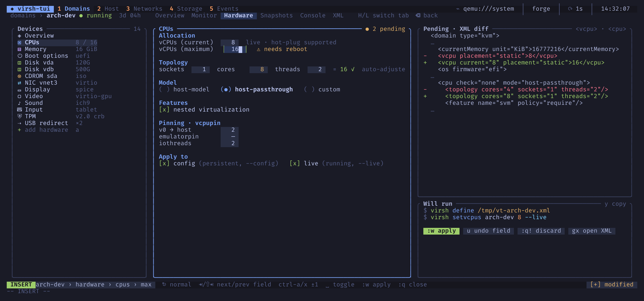Click the threads topology field

(x=317, y=70)
